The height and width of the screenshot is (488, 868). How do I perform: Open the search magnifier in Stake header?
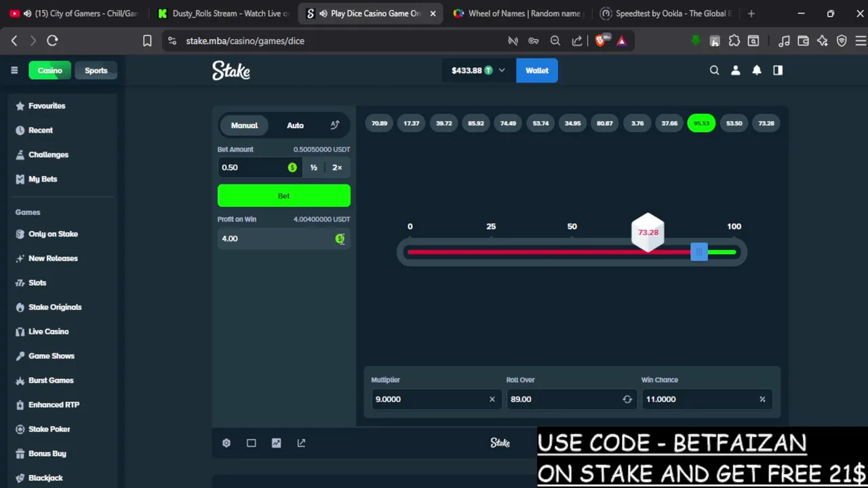714,70
